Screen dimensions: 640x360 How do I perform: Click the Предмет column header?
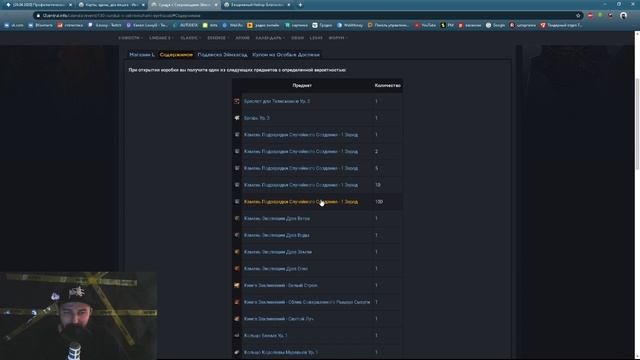[x=302, y=85]
